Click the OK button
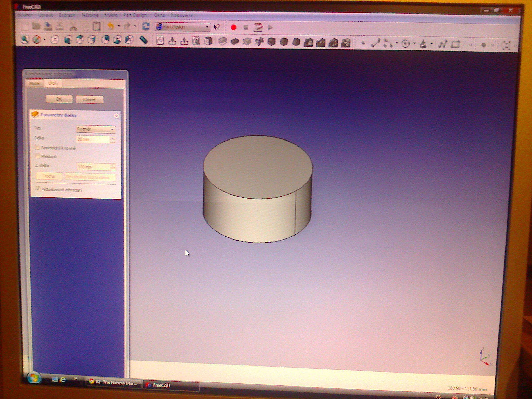This screenshot has width=532, height=399. pos(59,99)
